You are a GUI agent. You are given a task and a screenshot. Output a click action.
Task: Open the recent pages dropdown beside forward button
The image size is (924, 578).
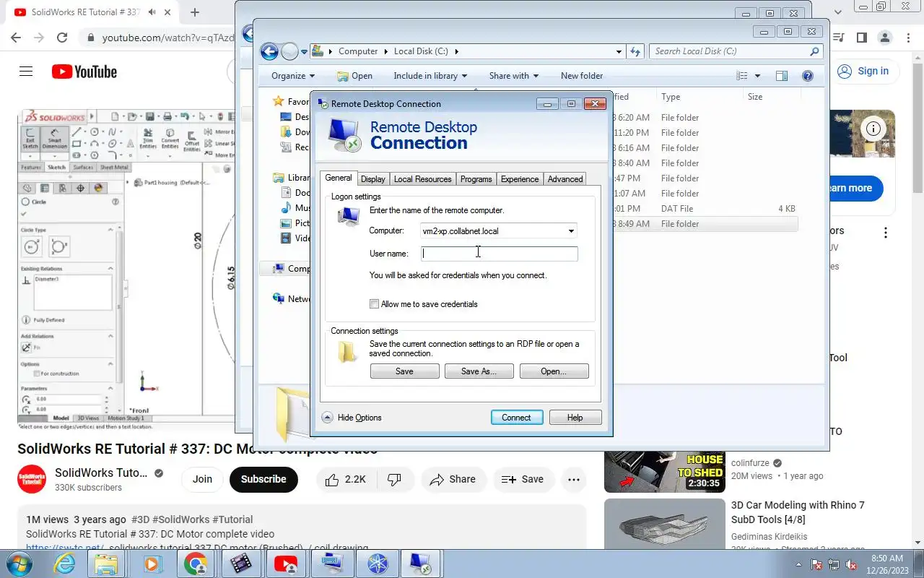[305, 51]
